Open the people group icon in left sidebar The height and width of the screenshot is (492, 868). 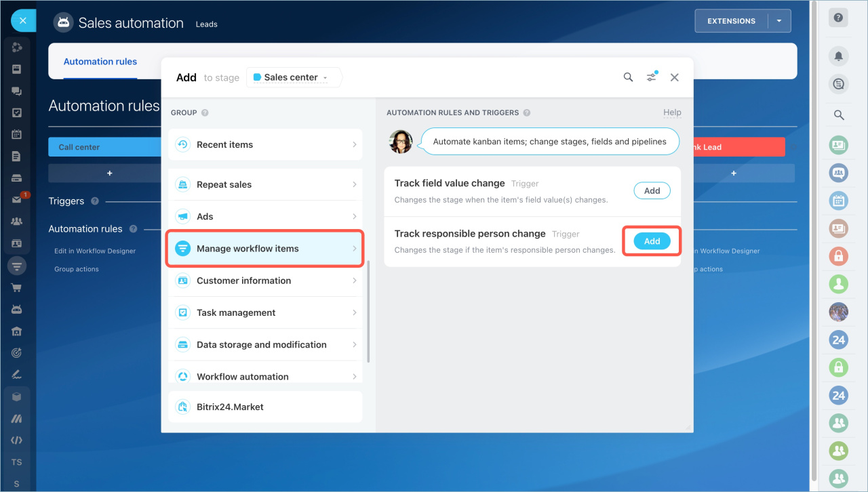click(17, 221)
